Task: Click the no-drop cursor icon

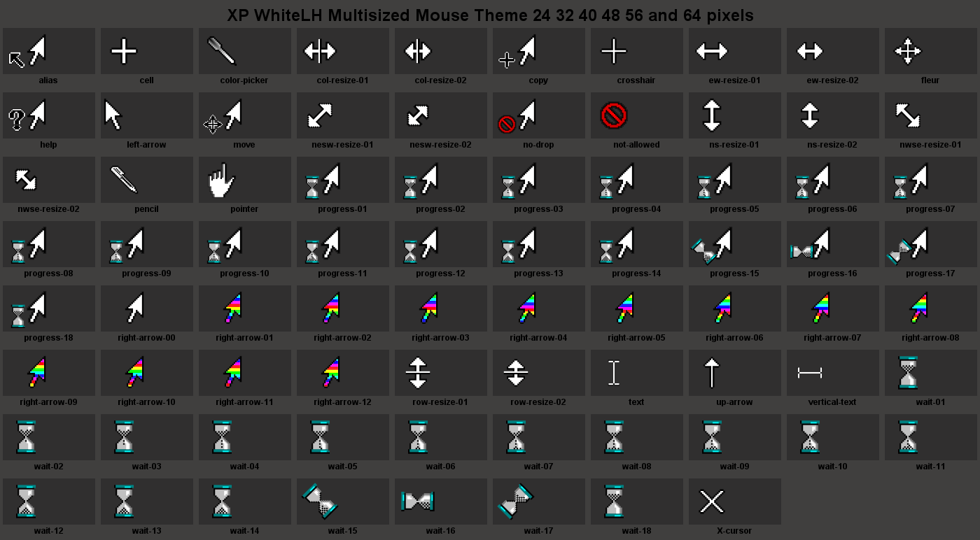Action: coord(517,115)
